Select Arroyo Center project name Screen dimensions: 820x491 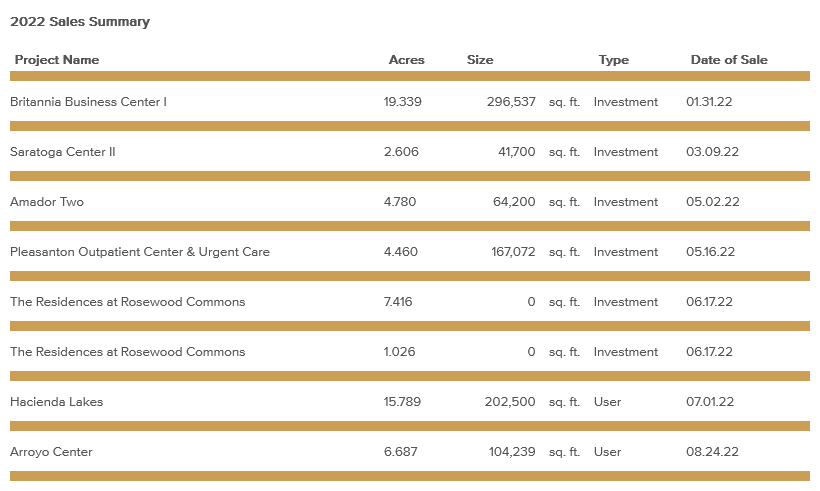click(51, 452)
